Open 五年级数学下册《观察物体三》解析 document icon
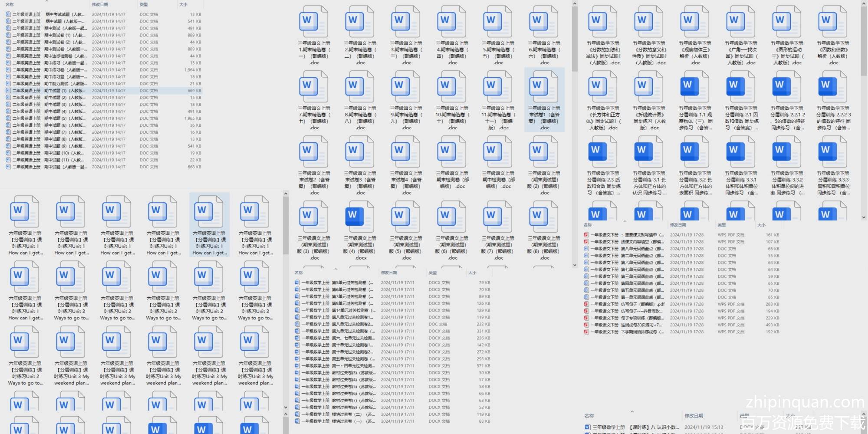Image resolution: width=868 pixels, height=434 pixels. 694,22
